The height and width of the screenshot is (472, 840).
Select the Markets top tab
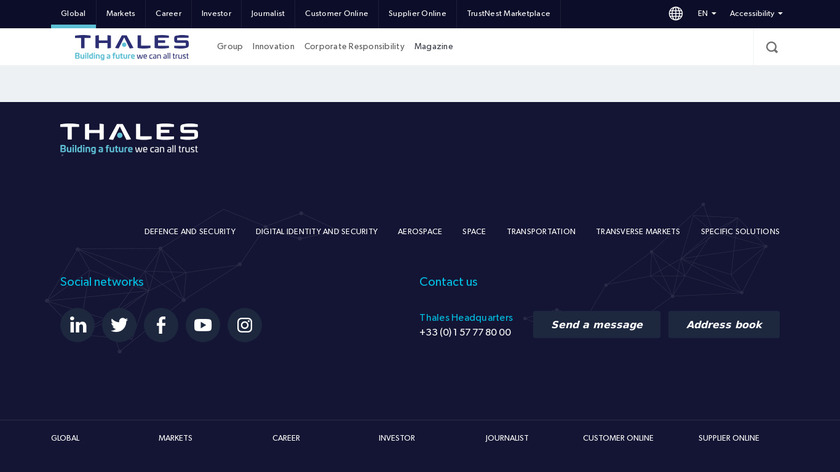tap(121, 14)
